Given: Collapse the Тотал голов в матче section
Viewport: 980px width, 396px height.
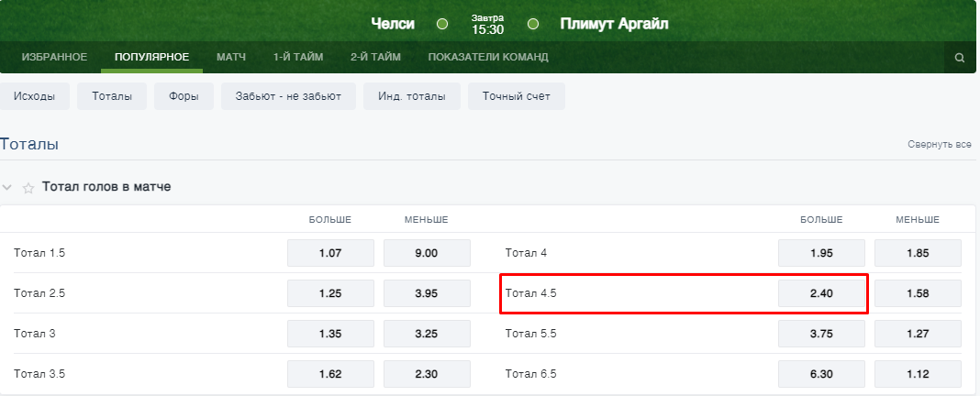Looking at the screenshot, I should pos(7,187).
